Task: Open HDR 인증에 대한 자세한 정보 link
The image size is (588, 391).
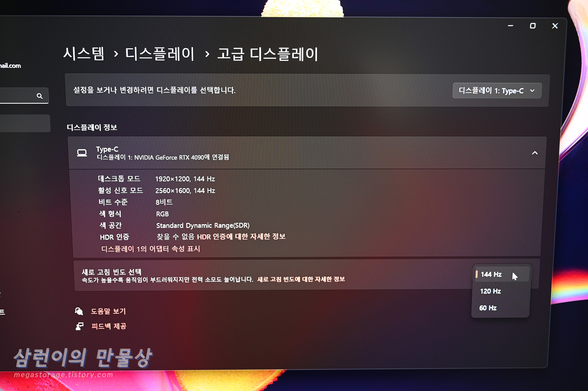Action: [241, 237]
